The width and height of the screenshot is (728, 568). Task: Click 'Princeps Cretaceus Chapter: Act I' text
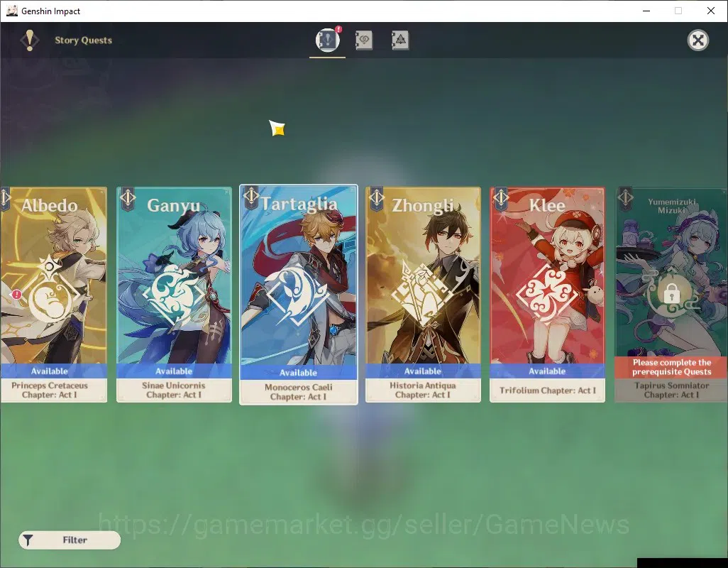pos(50,390)
